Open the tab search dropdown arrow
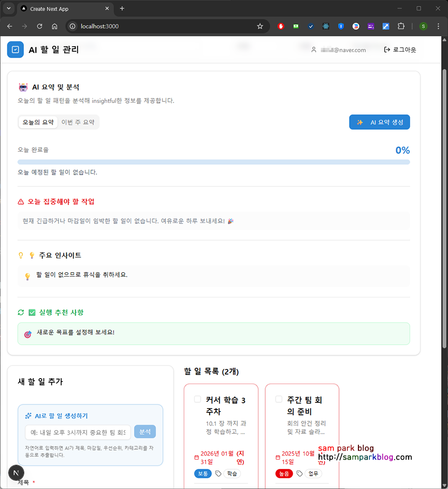Image resolution: width=448 pixels, height=489 pixels. [x=9, y=8]
